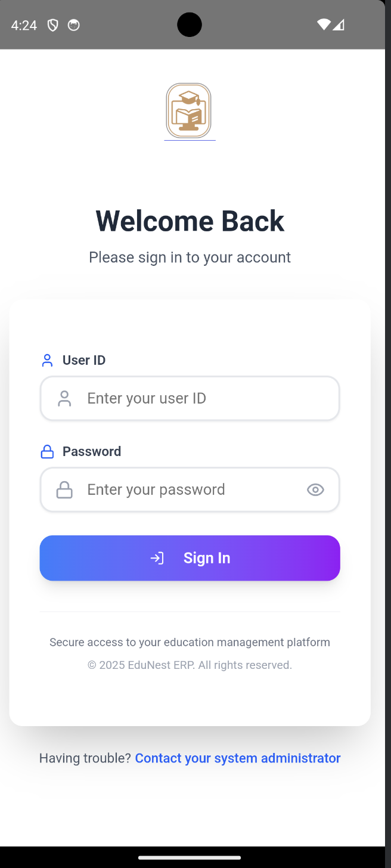Click the login arrow icon on the Sign In button
The image size is (391, 868).
pos(157,558)
